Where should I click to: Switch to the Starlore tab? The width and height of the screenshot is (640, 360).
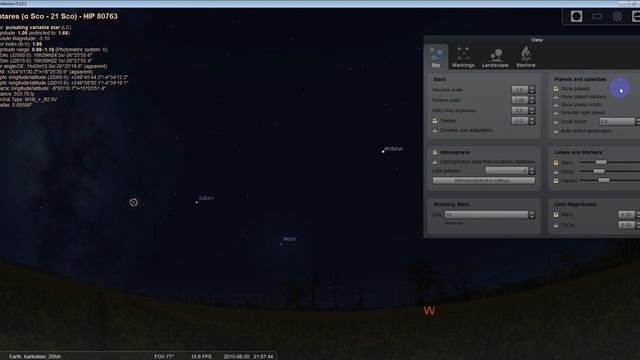tap(526, 57)
